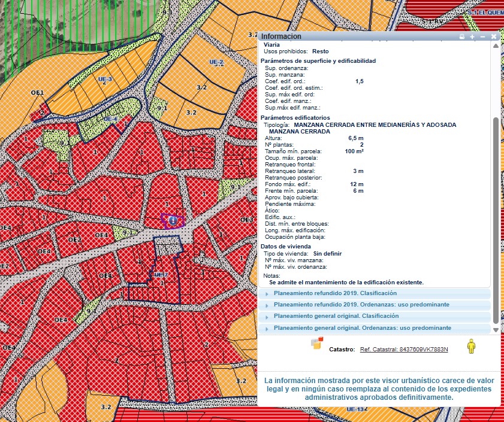The image size is (504, 422).
Task: Close the Informacion panel
Action: (494, 37)
